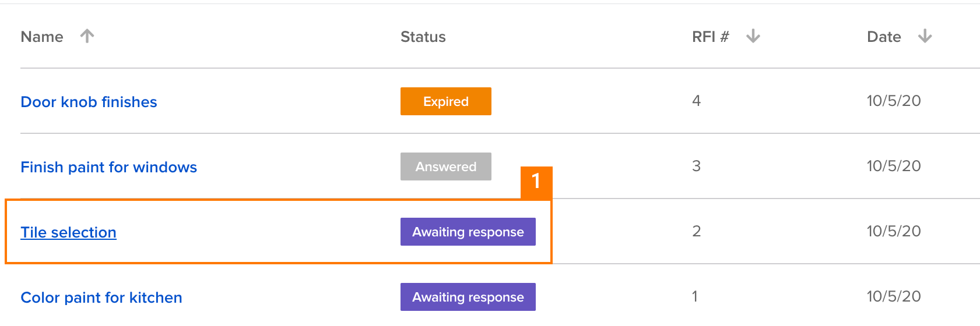The image size is (980, 326).
Task: Click the Date column header text
Action: pos(884,37)
